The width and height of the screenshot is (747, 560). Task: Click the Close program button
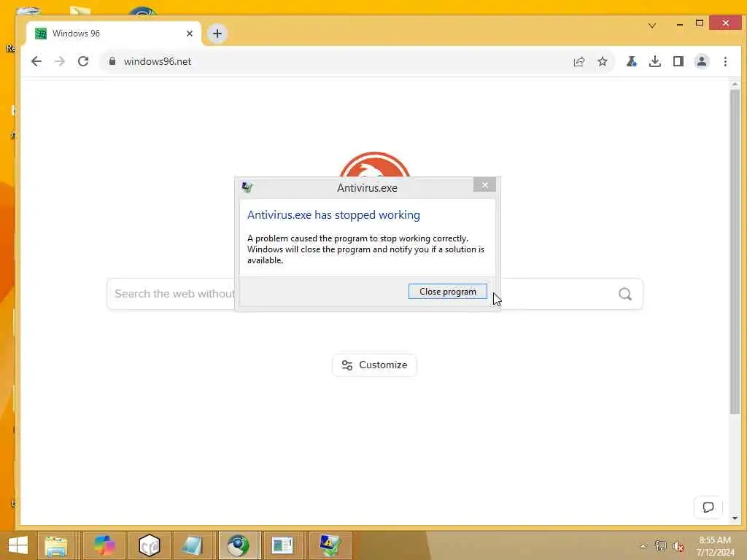[447, 292]
